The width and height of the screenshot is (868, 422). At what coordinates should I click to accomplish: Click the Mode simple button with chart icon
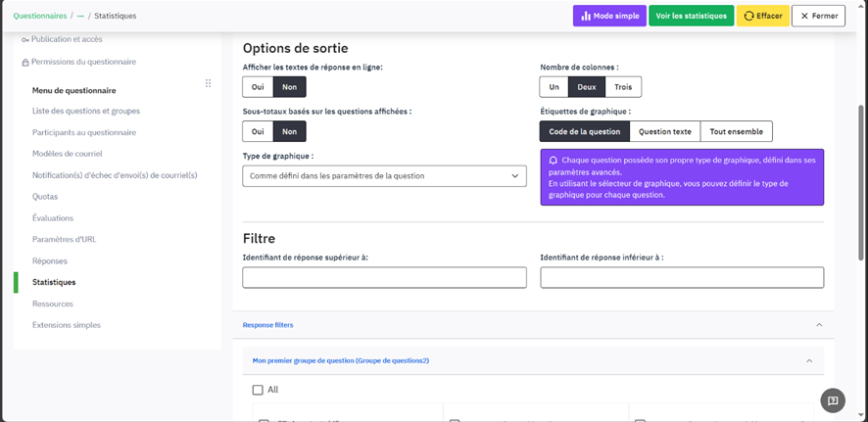pos(609,17)
